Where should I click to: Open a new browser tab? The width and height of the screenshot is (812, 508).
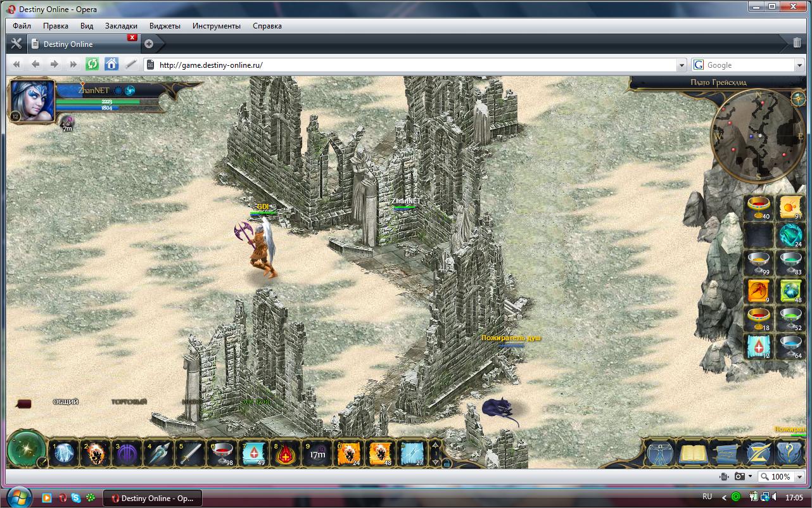click(148, 44)
